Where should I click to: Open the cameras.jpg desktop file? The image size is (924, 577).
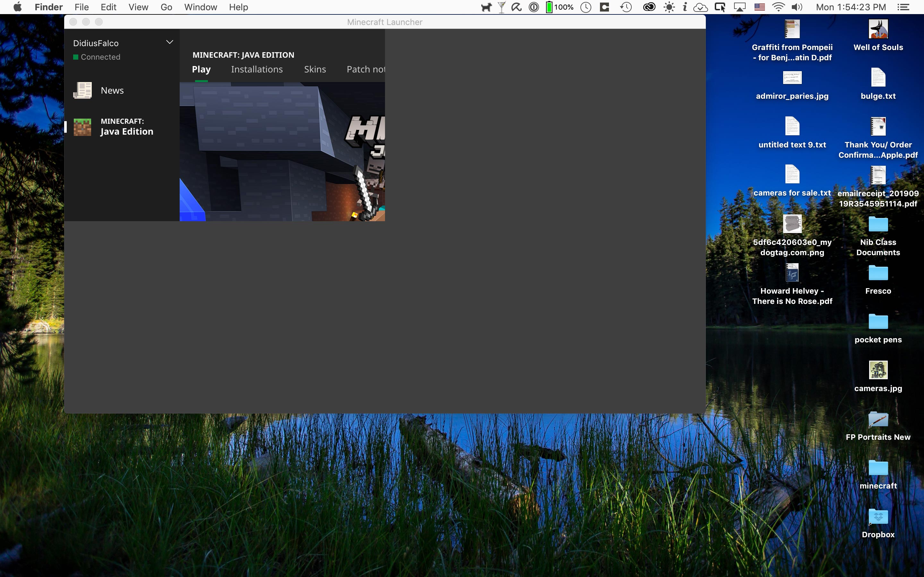(x=878, y=370)
